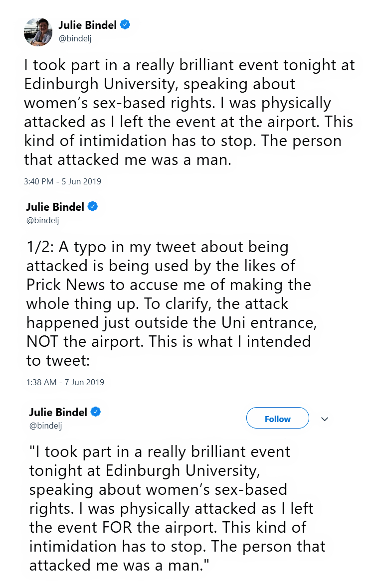This screenshot has width=371, height=588.
Task: Expand the chevron menu beside Follow
Action: [x=325, y=419]
